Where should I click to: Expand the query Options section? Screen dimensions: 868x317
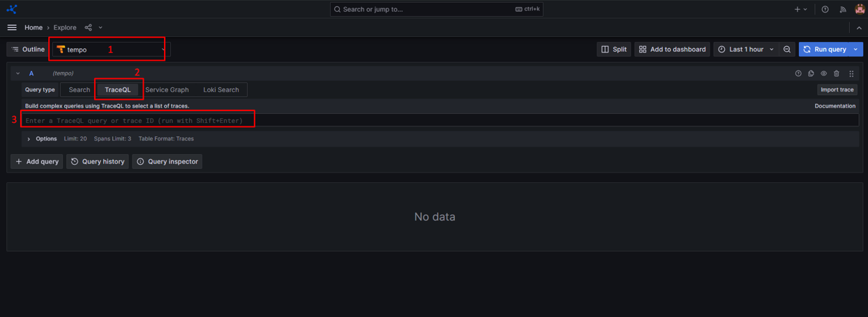point(29,139)
